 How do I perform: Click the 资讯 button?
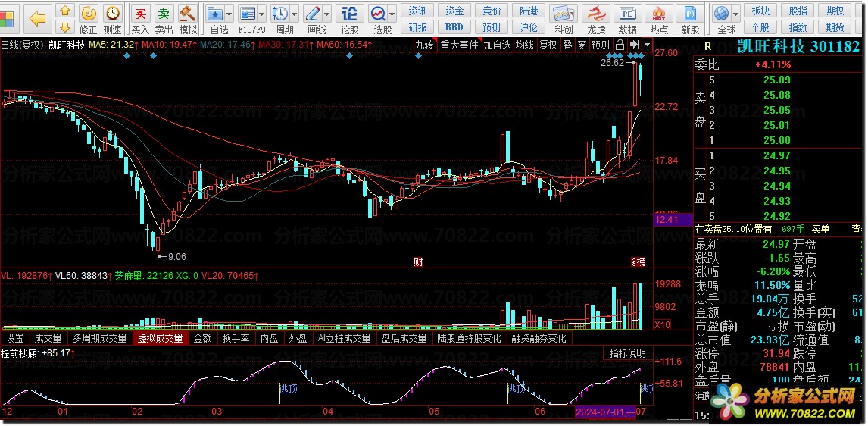click(x=417, y=11)
